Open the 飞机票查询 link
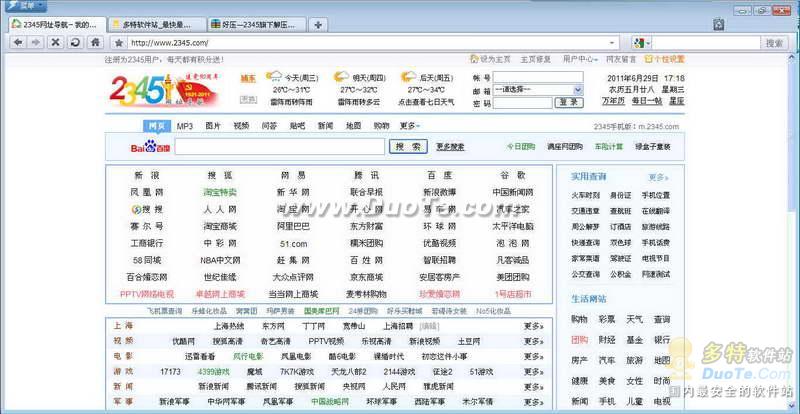Image resolution: width=800 pixels, height=414 pixels. click(164, 311)
